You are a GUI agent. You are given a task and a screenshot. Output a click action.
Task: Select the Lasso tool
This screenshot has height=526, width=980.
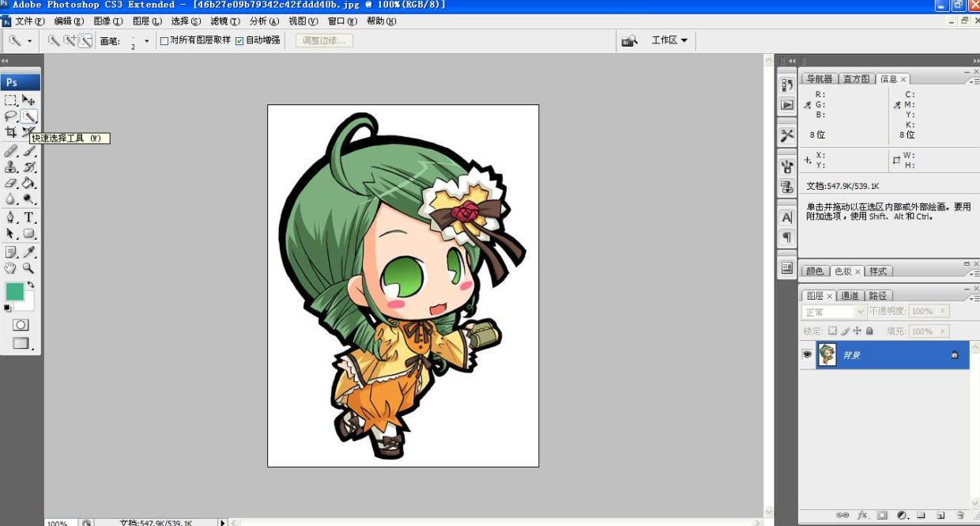pyautogui.click(x=11, y=116)
